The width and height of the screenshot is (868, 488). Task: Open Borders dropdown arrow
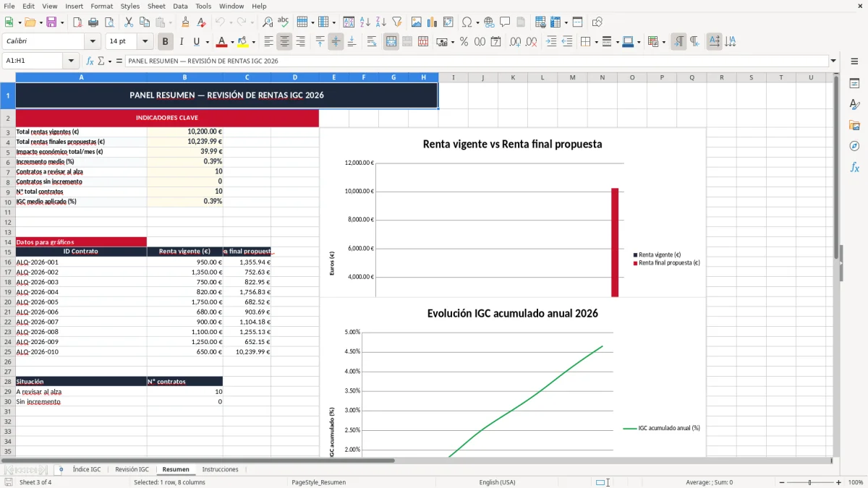tap(595, 42)
